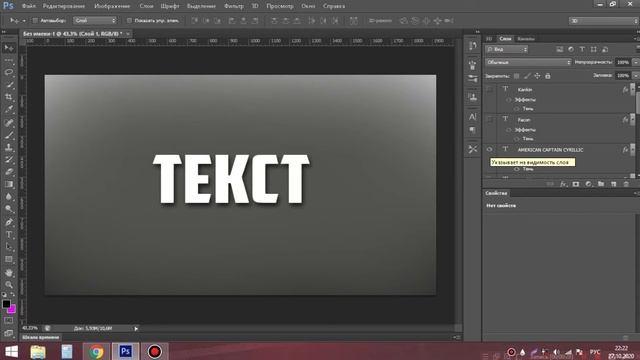Select the Blur tool
Viewport: 640px width, 360px height.
click(x=9, y=197)
